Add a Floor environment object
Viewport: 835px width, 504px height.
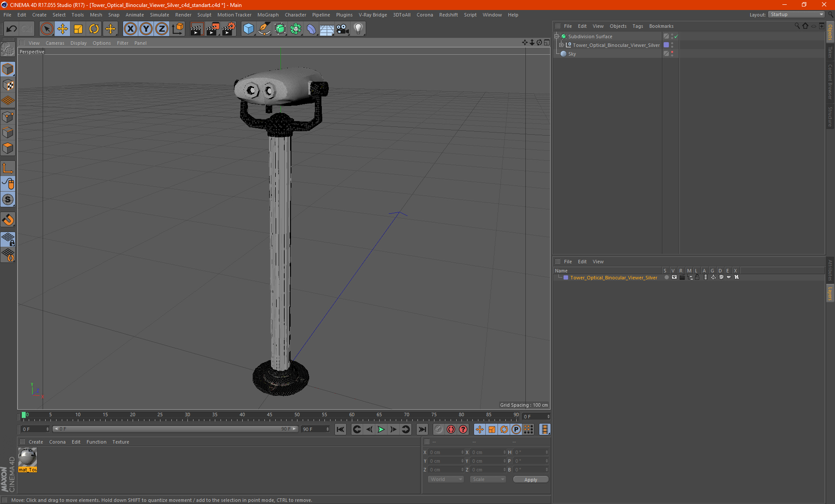tap(327, 29)
